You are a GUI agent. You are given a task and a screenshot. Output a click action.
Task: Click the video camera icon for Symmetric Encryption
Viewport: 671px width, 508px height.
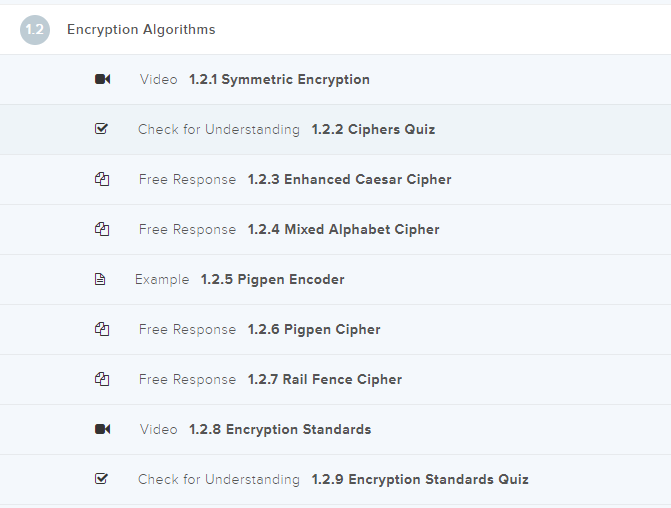coord(102,80)
